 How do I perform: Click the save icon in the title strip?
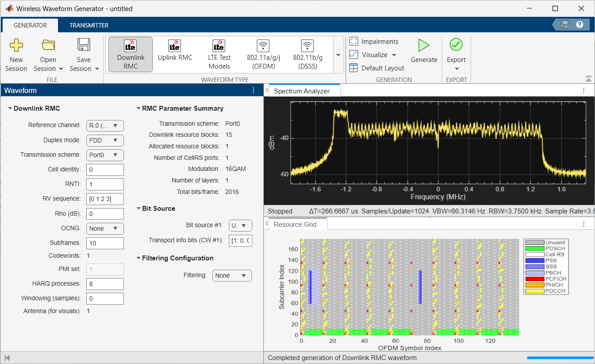[x=565, y=25]
